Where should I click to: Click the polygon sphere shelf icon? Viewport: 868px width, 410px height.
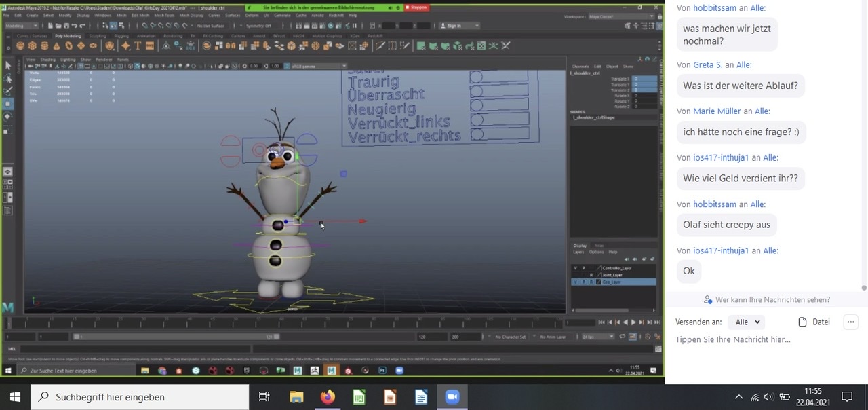pyautogui.click(x=20, y=45)
